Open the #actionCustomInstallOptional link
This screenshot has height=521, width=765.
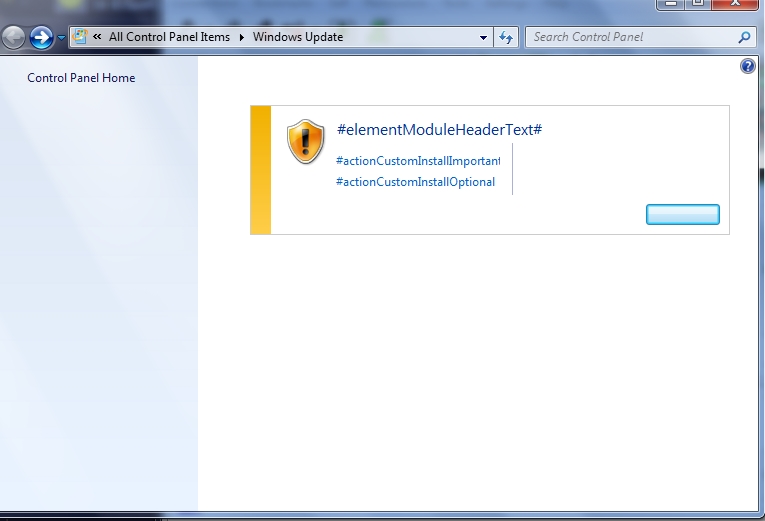(x=415, y=182)
